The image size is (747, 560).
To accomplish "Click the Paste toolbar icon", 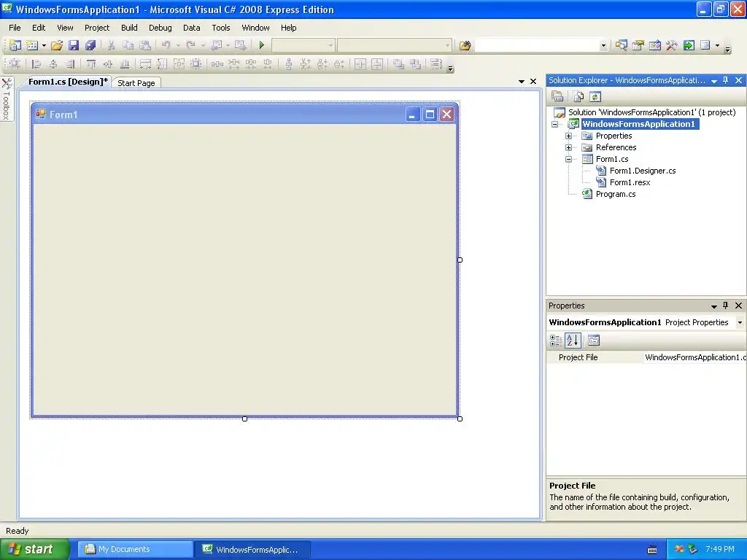I will click(145, 45).
